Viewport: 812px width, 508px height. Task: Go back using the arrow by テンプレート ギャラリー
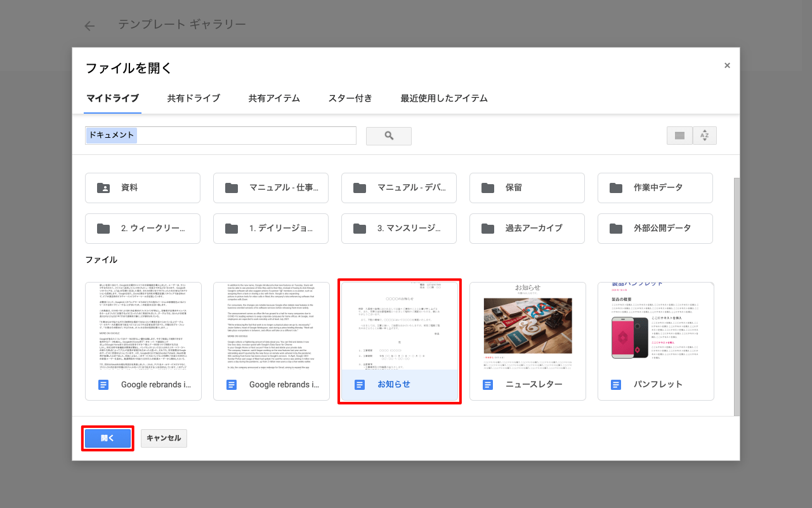click(89, 26)
